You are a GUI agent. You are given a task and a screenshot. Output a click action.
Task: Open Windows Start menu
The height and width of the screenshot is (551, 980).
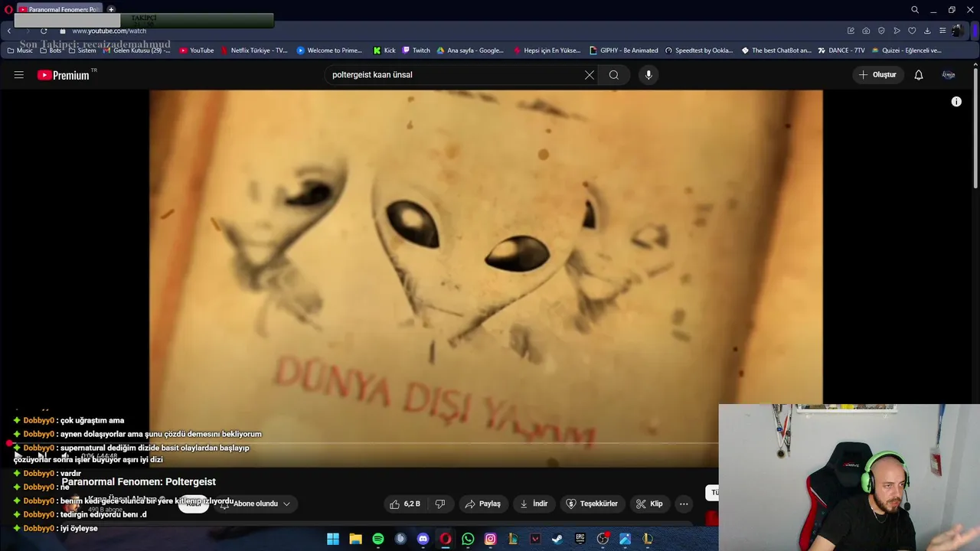point(333,539)
